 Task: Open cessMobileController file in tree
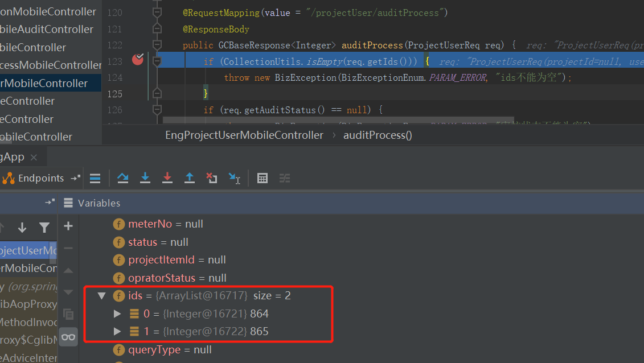(x=51, y=65)
